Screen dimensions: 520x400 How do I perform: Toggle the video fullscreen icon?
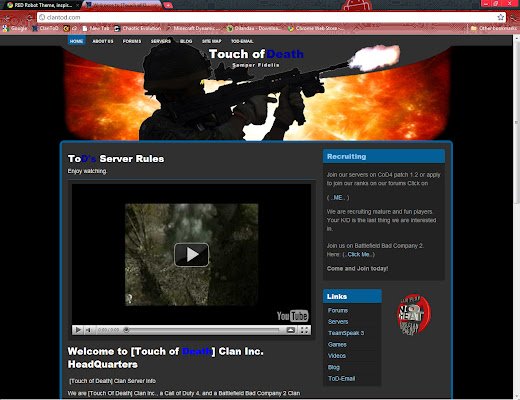coord(304,330)
